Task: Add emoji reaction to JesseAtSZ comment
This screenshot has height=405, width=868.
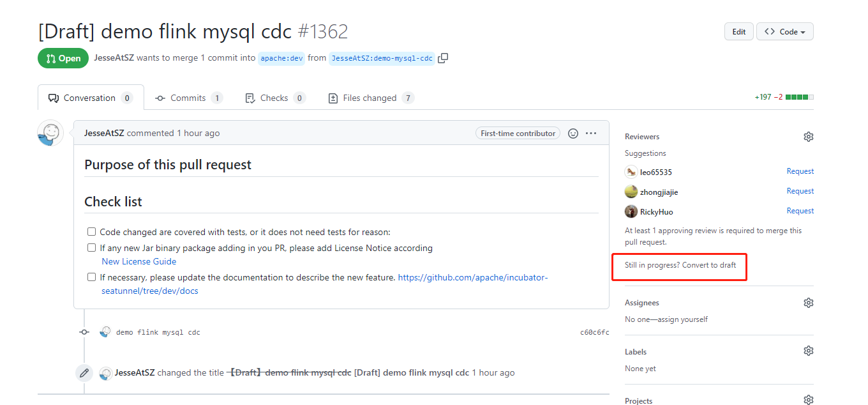Action: pyautogui.click(x=573, y=134)
